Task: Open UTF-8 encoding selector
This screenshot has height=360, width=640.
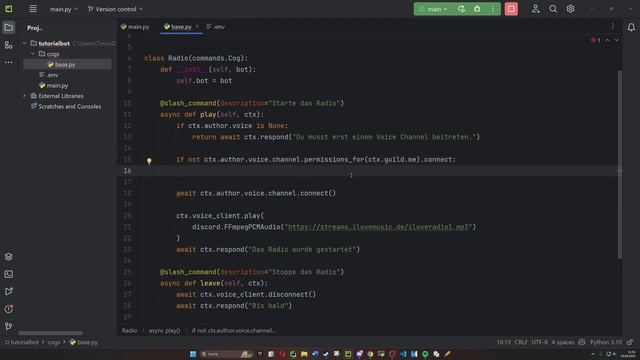Action: [x=540, y=342]
